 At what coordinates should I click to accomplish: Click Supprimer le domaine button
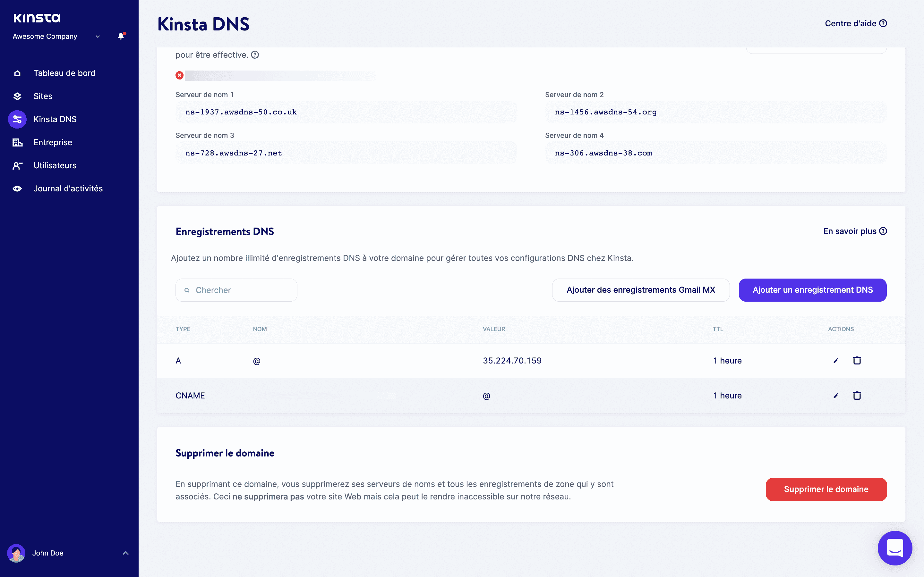(x=826, y=489)
